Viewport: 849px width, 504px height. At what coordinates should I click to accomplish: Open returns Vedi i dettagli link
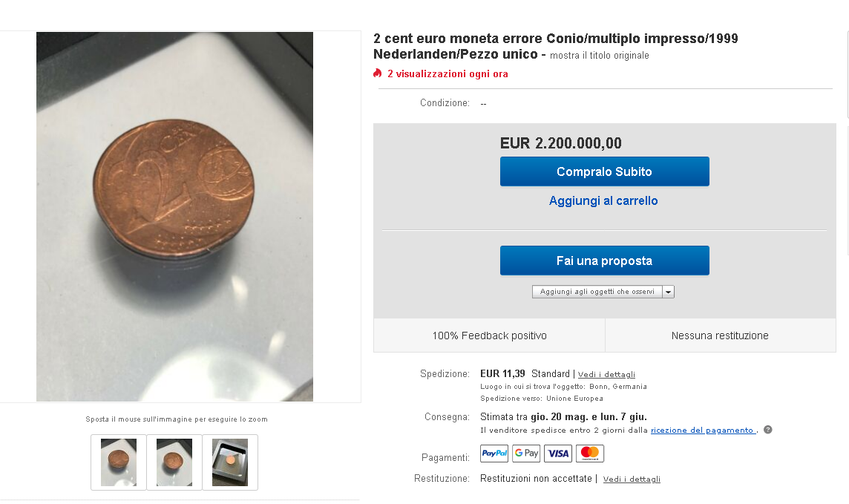click(x=632, y=479)
